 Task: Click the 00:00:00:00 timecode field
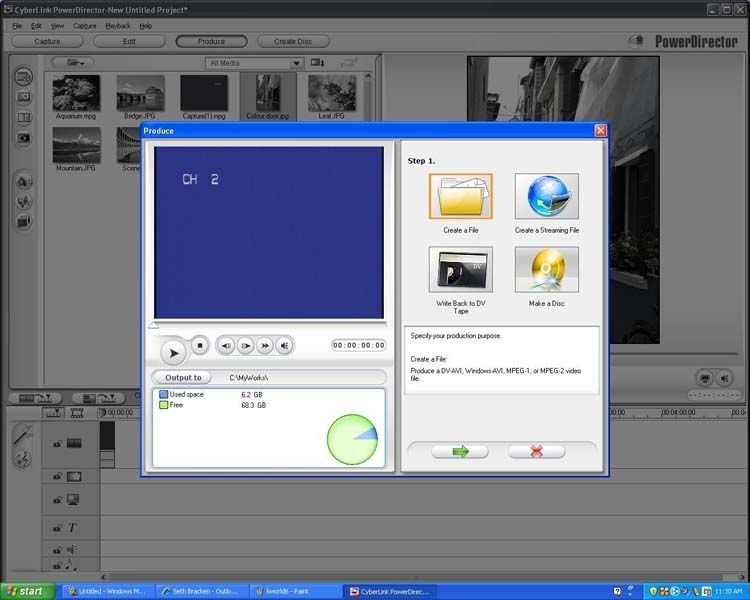tap(359, 345)
